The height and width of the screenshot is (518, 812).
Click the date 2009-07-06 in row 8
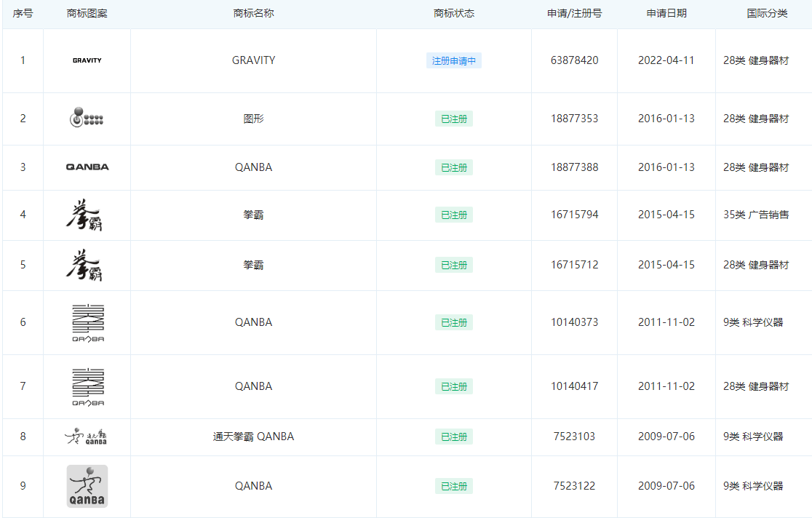tap(666, 437)
